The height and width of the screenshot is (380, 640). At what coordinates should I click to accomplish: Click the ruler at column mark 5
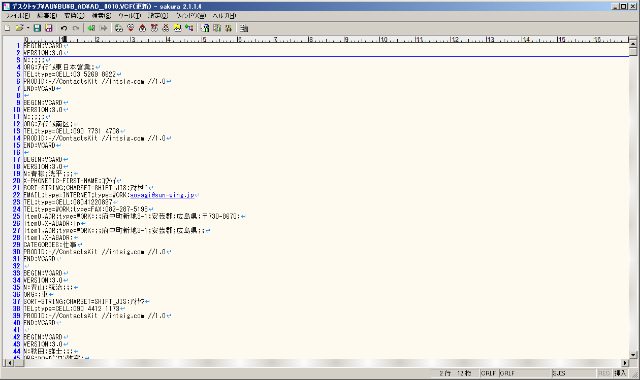tap(204, 40)
